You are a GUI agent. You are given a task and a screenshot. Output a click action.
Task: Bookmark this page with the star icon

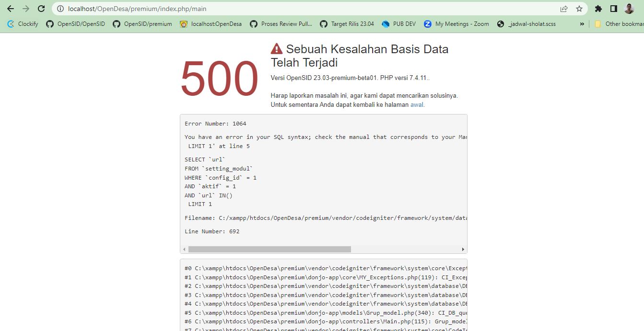579,9
